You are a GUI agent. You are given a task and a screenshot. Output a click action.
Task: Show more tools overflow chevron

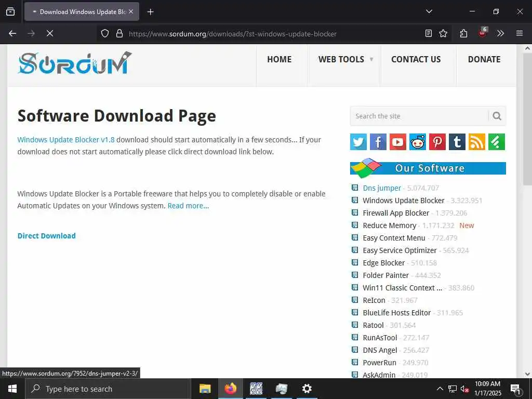[x=500, y=33]
